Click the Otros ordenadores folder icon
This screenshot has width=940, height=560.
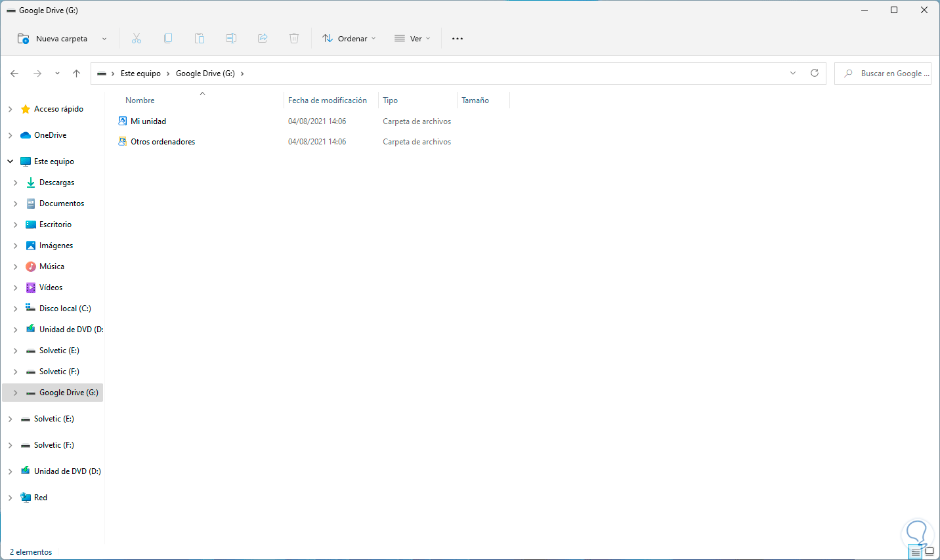pos(122,141)
